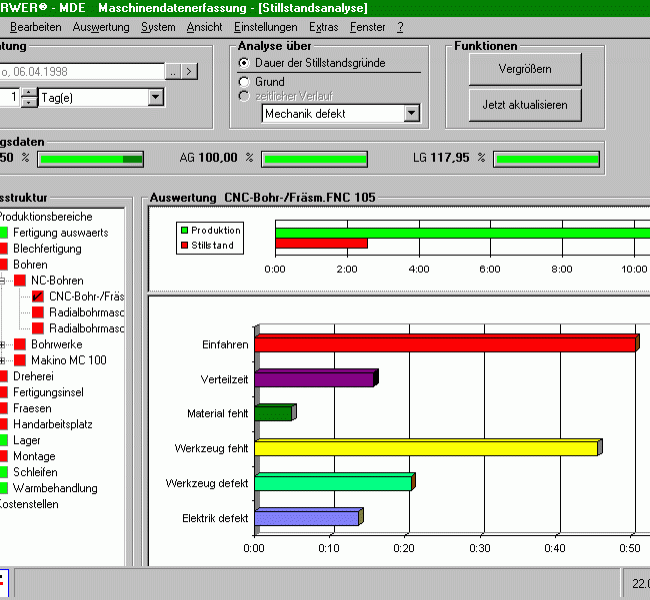Expand the Makino MC 100 tree node
This screenshot has width=650, height=600.
pos(2,360)
